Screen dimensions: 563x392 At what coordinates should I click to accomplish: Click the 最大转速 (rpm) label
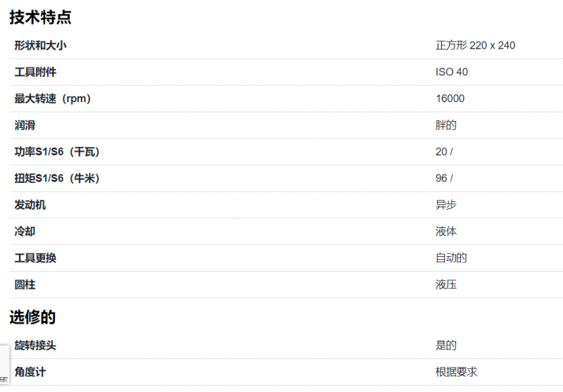[52, 99]
